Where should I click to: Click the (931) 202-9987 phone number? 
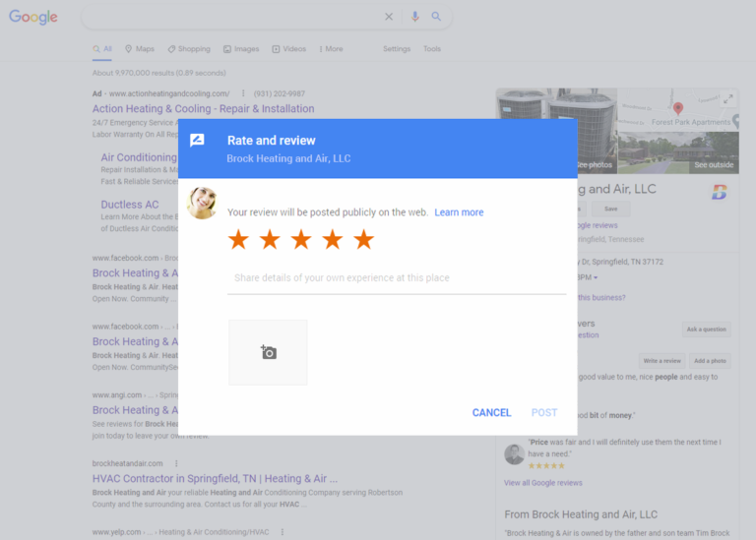(280, 93)
